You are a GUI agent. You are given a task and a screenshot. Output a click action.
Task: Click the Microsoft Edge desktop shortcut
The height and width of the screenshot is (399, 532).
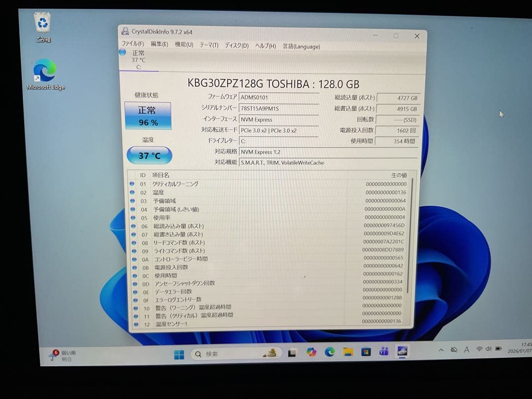coord(45,74)
